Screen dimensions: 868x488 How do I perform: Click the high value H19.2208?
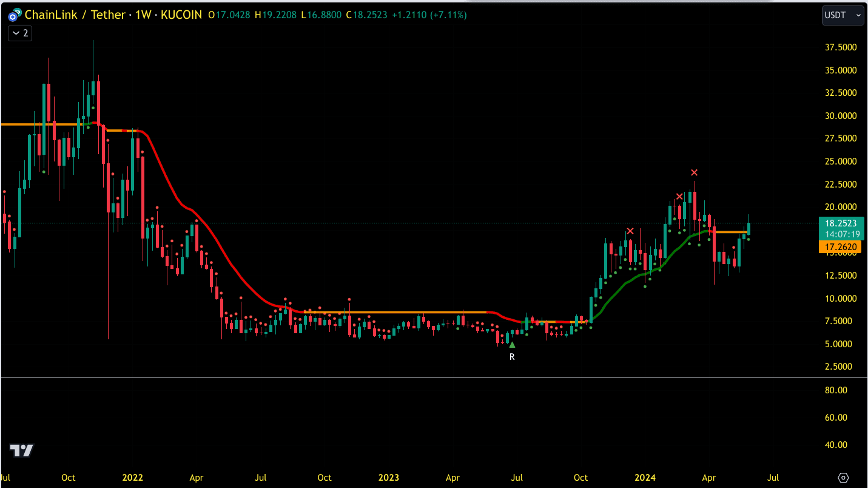(276, 15)
